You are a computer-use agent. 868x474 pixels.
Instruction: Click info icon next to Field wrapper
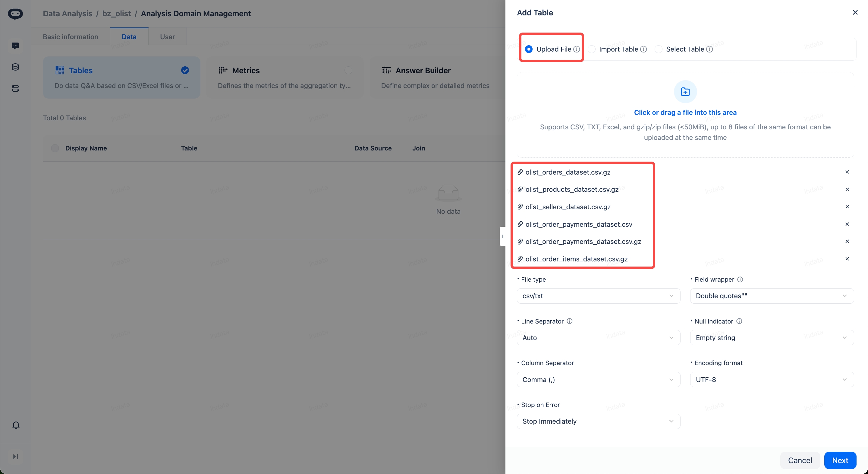(740, 280)
